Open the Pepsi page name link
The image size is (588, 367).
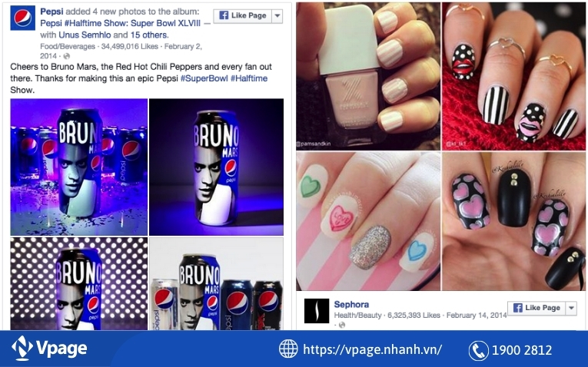tap(51, 12)
